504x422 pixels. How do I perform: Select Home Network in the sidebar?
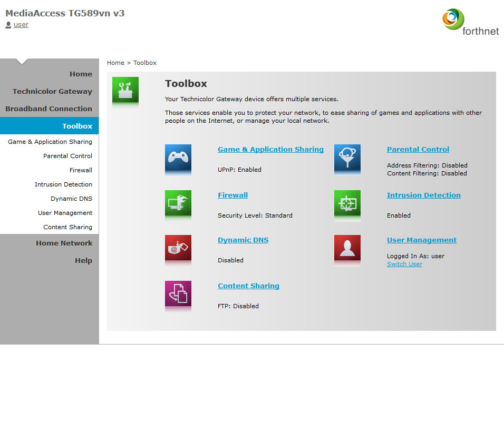click(64, 243)
